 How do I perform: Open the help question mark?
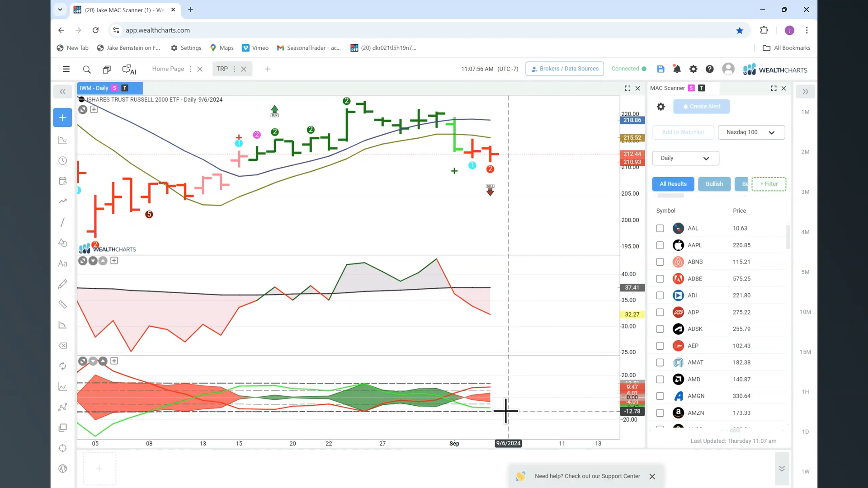710,69
